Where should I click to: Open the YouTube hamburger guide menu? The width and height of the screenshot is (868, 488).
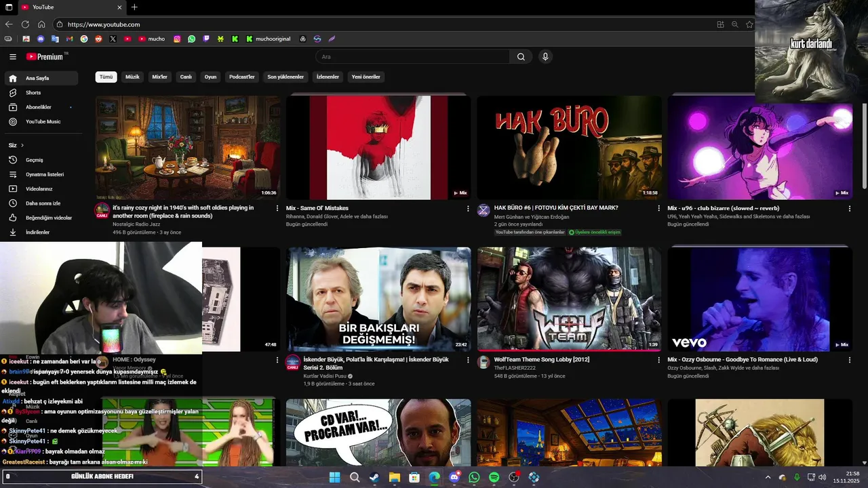[13, 57]
